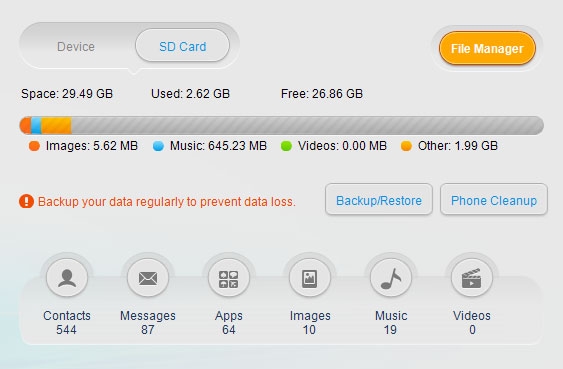Open the Apps grid icon

(229, 277)
